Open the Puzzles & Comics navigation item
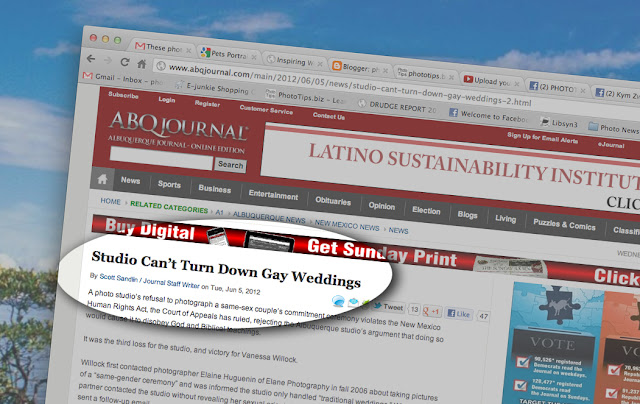 point(564,224)
